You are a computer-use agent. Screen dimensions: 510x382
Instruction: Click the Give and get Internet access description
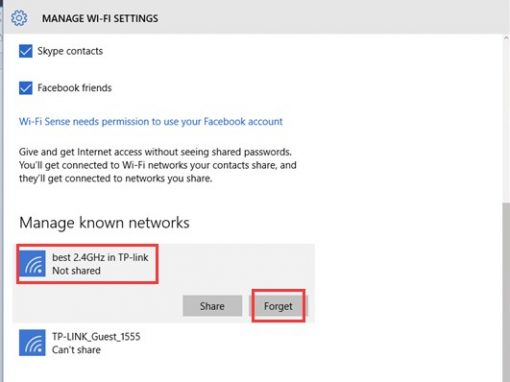(158, 165)
